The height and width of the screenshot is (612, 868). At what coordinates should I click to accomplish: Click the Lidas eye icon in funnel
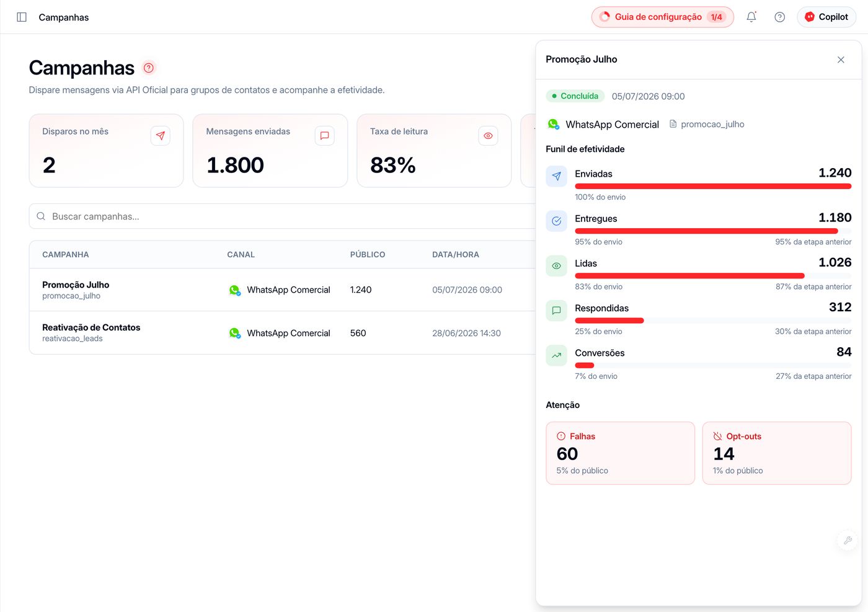(x=557, y=266)
